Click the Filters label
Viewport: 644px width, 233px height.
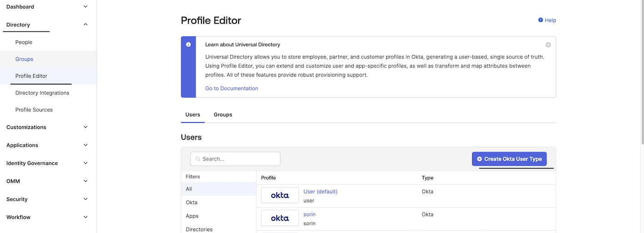tap(193, 177)
